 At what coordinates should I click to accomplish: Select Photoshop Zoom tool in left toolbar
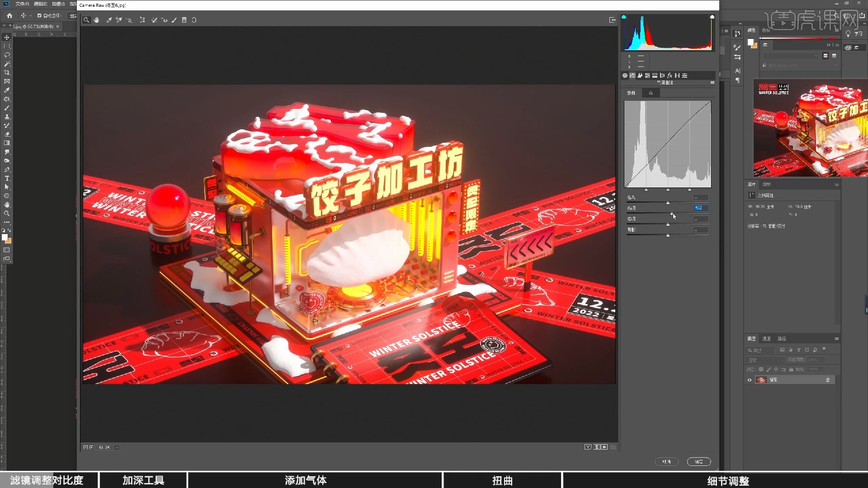click(7, 213)
